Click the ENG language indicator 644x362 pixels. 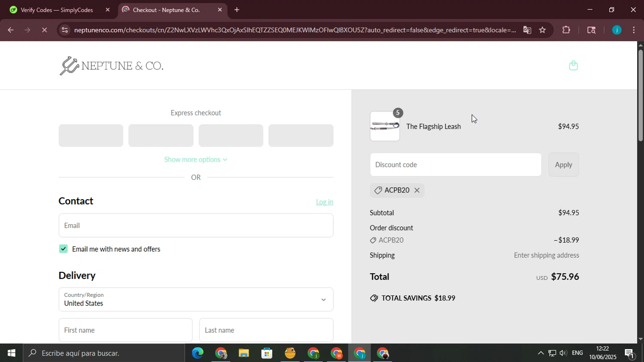(x=577, y=353)
